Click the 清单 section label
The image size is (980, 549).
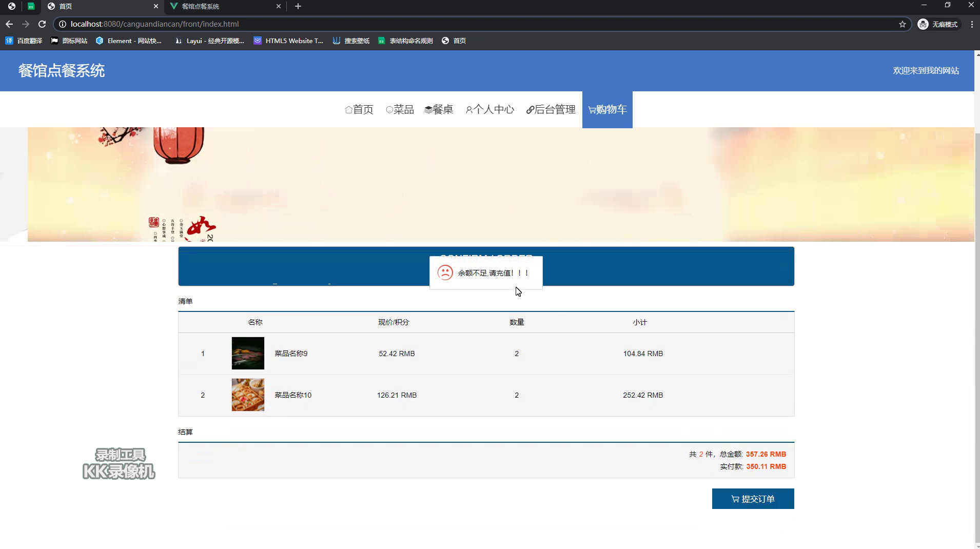coord(185,301)
